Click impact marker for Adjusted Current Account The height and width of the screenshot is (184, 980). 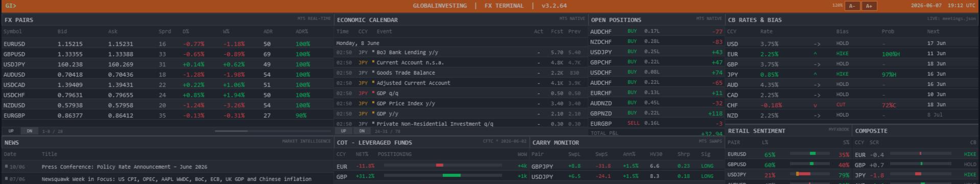click(373, 82)
